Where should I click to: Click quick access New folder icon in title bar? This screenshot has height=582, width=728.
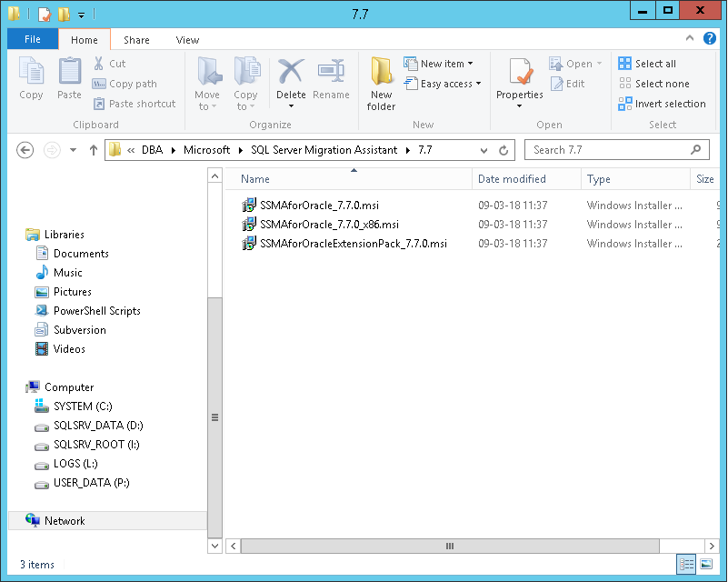pyautogui.click(x=64, y=15)
